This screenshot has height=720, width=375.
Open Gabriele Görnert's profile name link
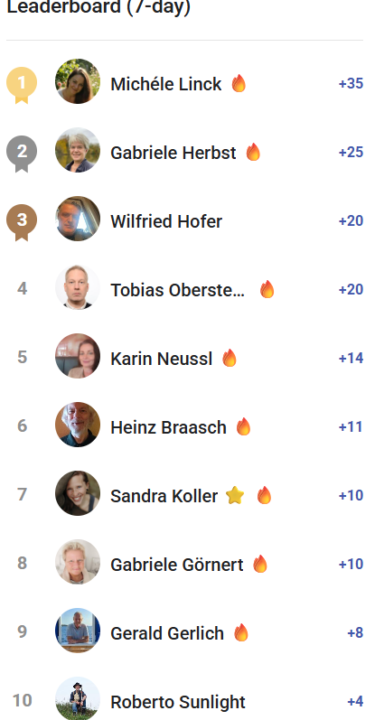pos(177,565)
